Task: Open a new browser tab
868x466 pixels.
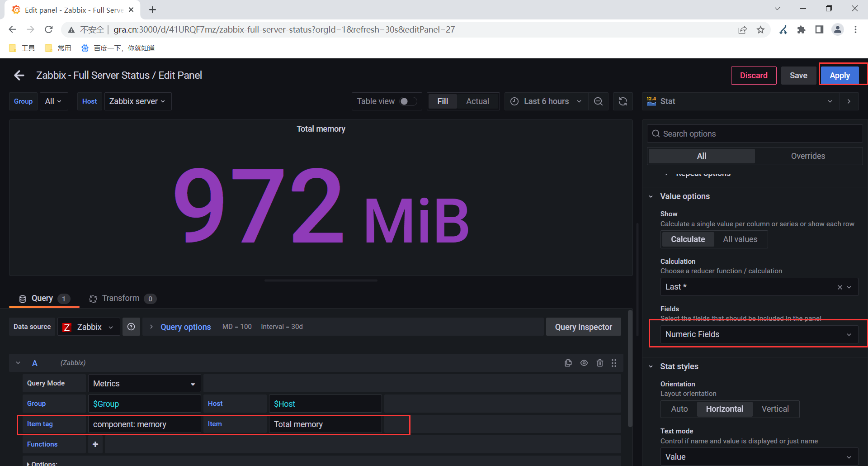Action: coord(153,10)
